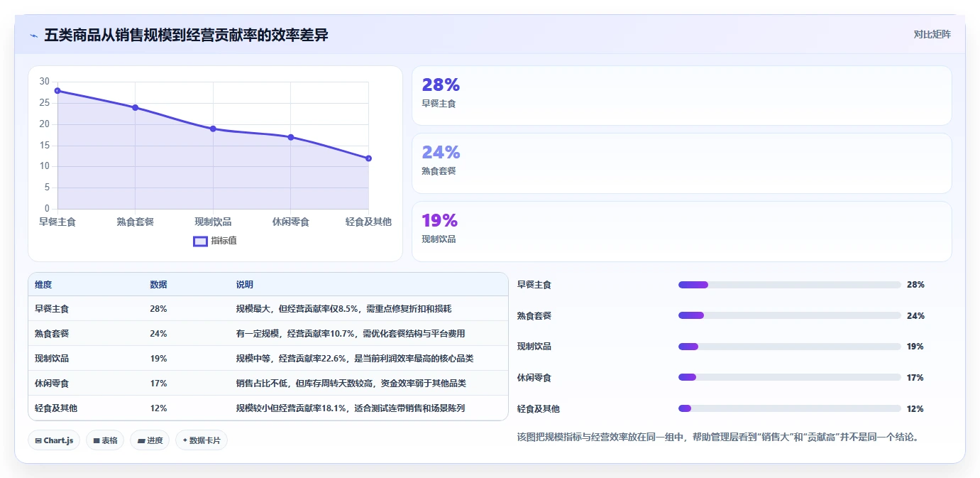The image size is (980, 478).
Task: Click the 早餐主食 cell in the table
Action: tap(52, 309)
